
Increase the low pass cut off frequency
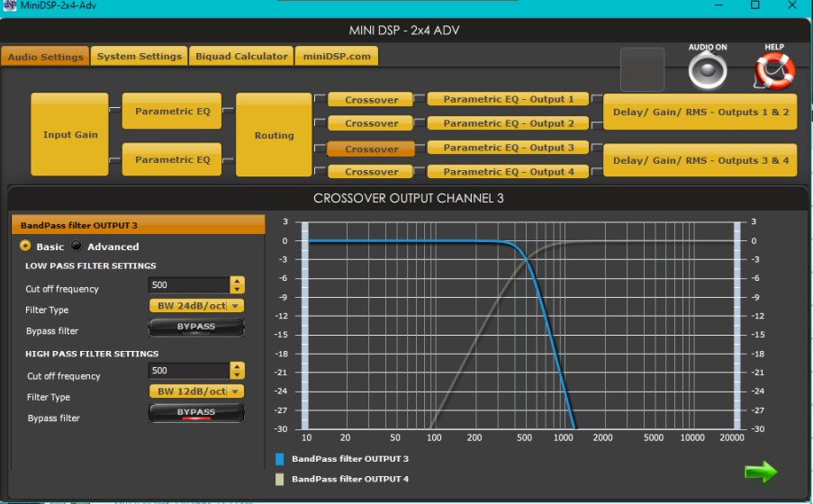(x=237, y=281)
